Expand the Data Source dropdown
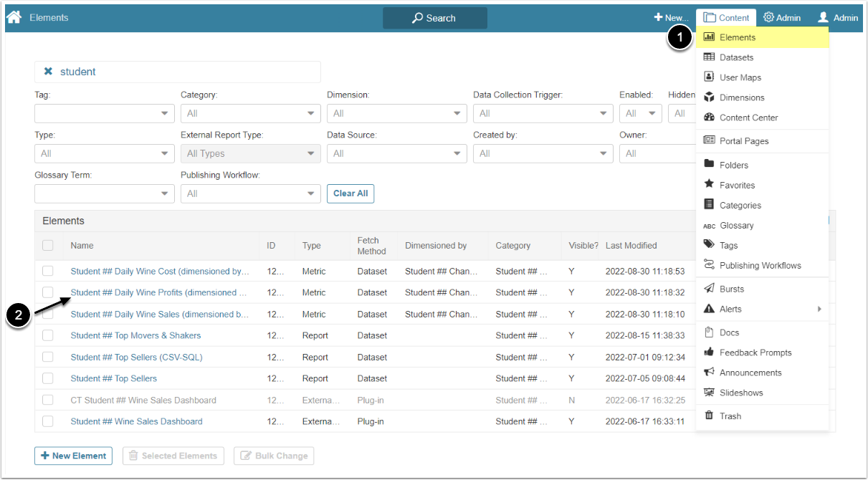The width and height of the screenshot is (868, 480). tap(396, 153)
